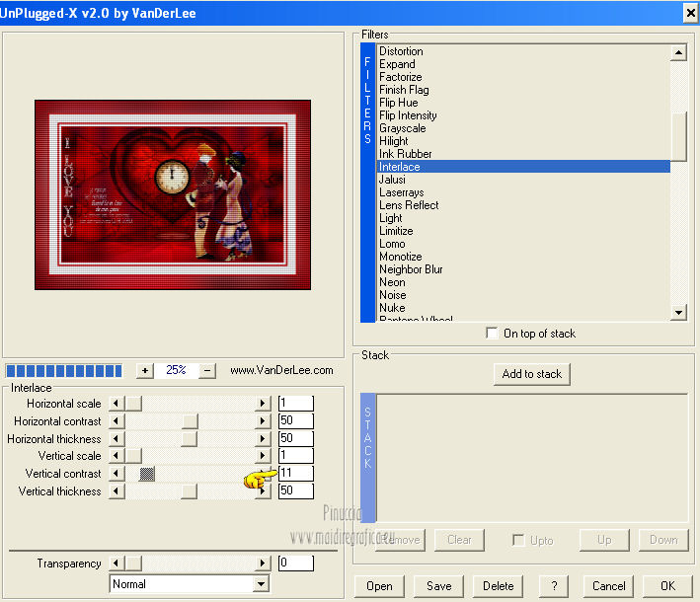This screenshot has height=602, width=700.
Task: Select Laserrays filter
Action: [523, 192]
